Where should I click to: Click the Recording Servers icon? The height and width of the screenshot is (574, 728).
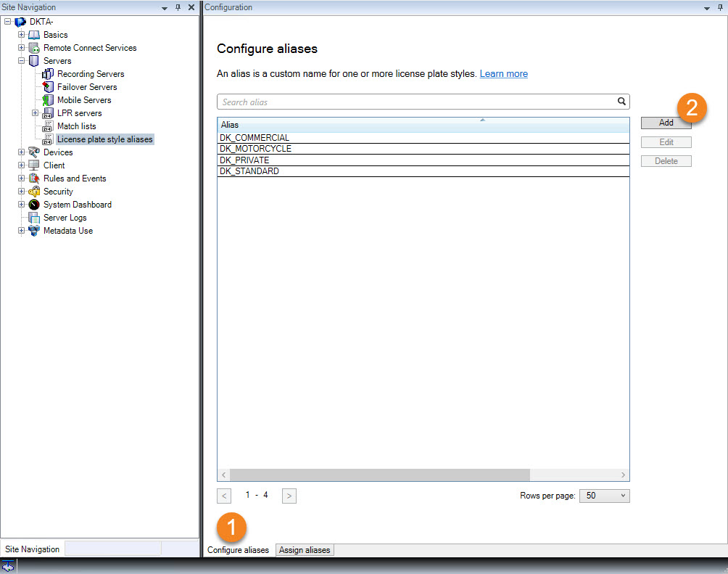[x=48, y=74]
